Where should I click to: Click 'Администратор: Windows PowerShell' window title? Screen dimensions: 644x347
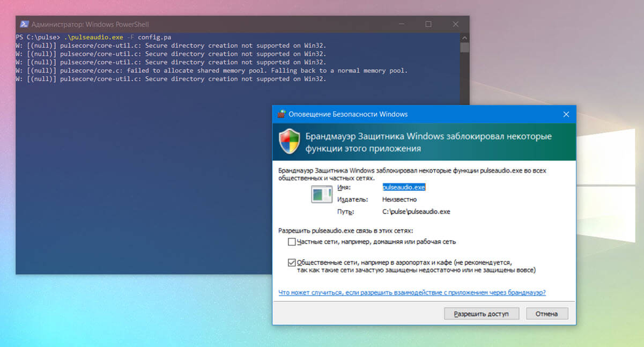90,24
